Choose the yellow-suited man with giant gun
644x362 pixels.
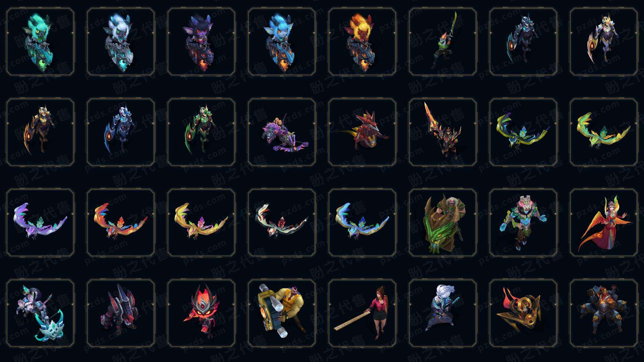click(282, 313)
